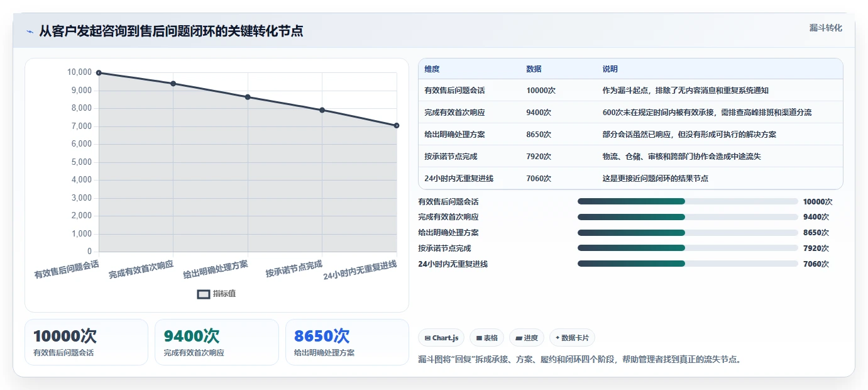Click the 说明 column header
The height and width of the screenshot is (390, 868).
(610, 69)
